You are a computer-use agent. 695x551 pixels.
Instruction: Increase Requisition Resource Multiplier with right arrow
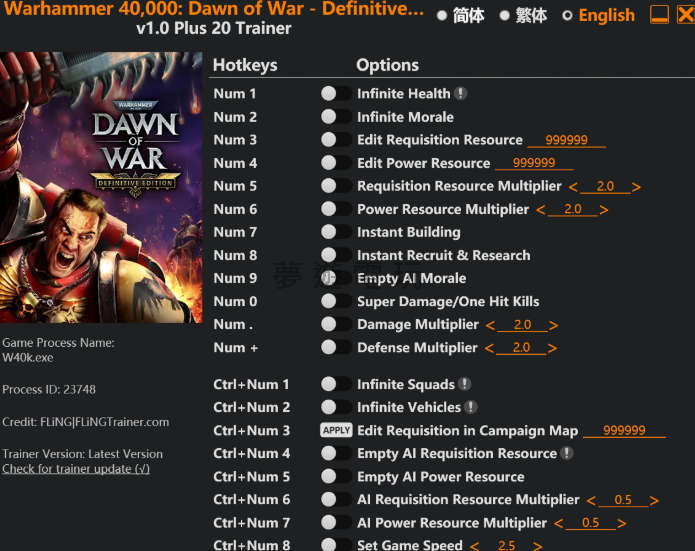click(636, 187)
